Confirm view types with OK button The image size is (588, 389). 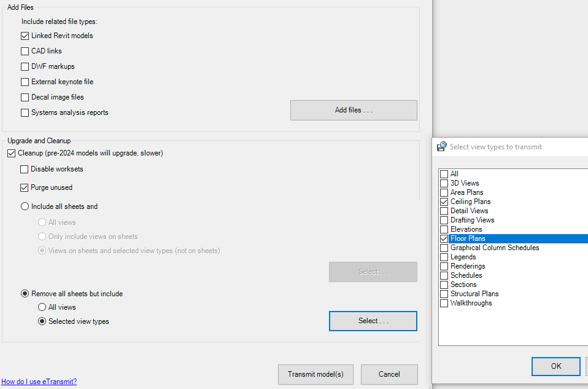(x=555, y=366)
